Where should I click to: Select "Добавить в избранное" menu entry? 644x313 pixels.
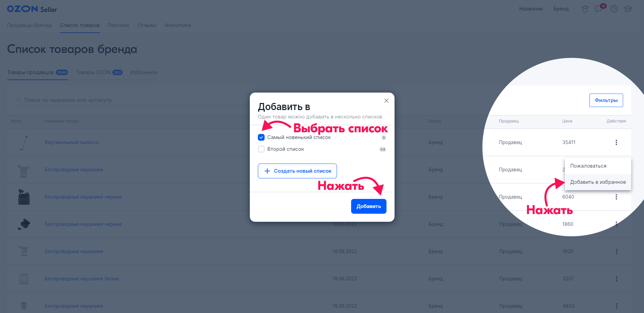coord(598,182)
